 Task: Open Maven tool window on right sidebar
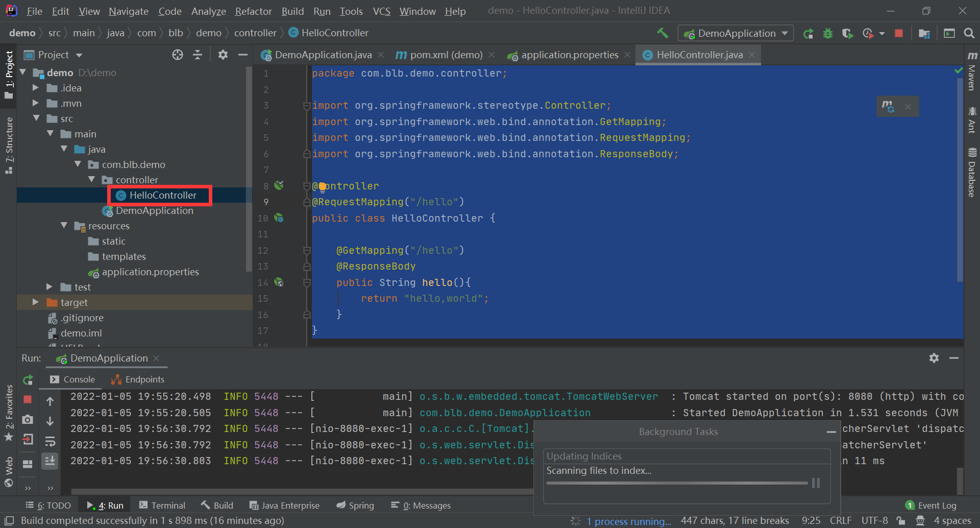click(x=972, y=71)
